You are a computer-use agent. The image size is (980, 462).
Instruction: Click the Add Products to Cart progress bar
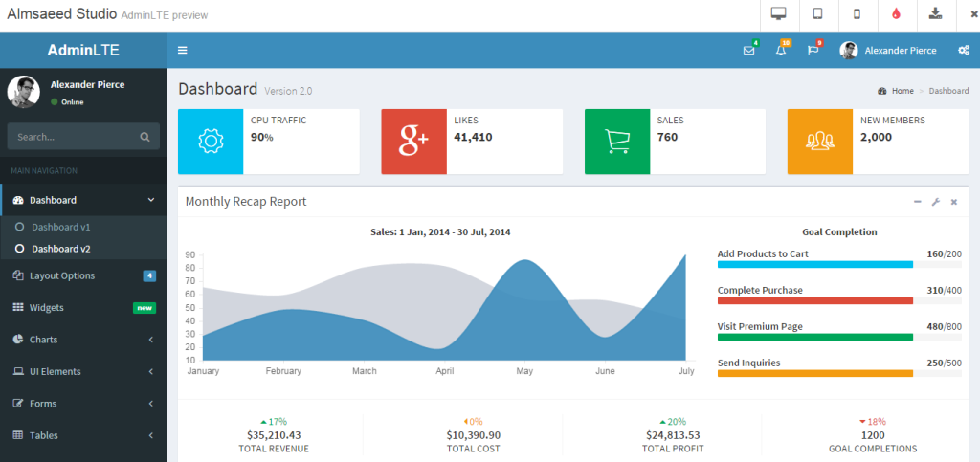(x=815, y=264)
